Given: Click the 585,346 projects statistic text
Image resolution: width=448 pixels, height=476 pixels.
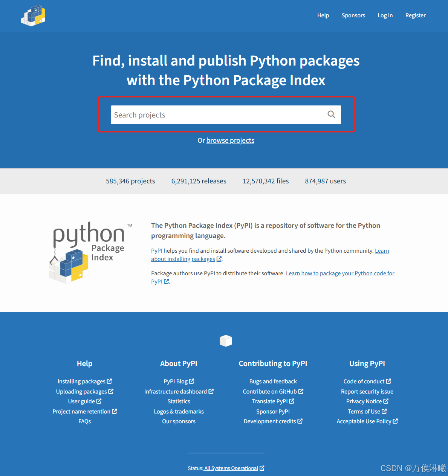Looking at the screenshot, I should (130, 181).
